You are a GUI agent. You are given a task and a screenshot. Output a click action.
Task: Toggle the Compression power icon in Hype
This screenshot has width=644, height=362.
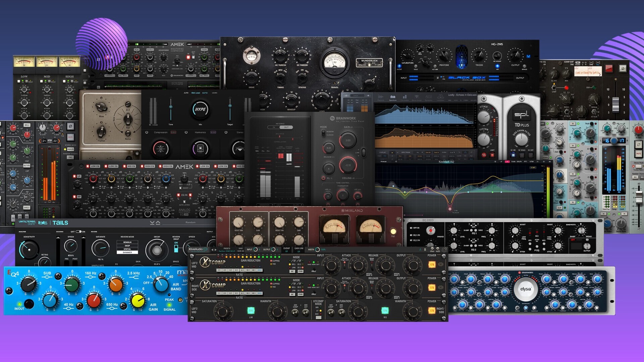pyautogui.click(x=147, y=132)
